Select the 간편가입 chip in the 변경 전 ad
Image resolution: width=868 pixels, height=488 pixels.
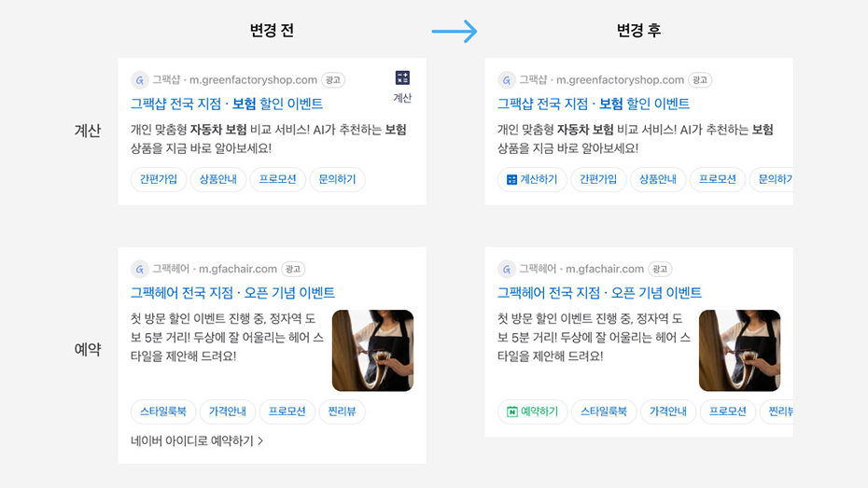159,179
